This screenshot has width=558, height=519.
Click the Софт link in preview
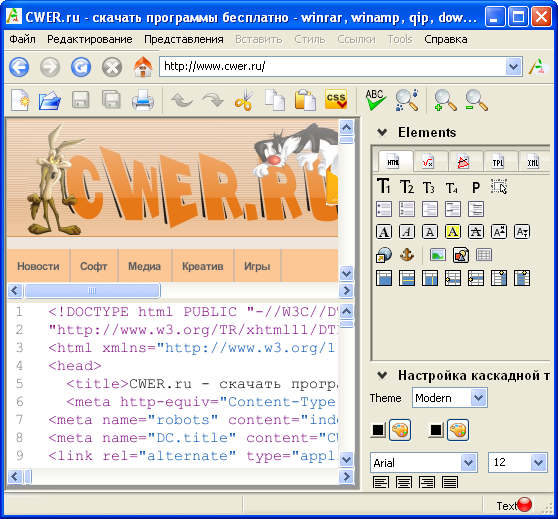click(94, 266)
